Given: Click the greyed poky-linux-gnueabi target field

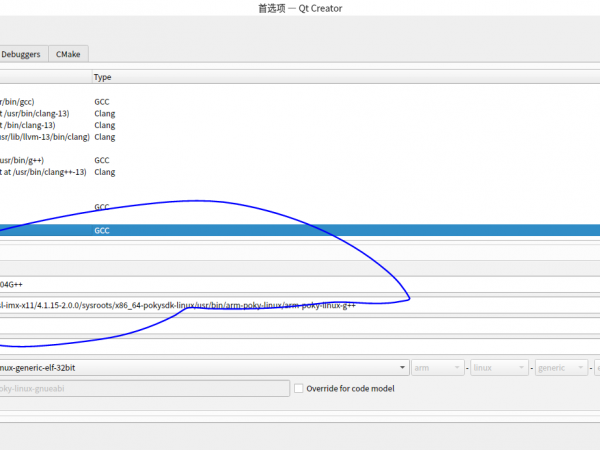Looking at the screenshot, I should (140, 388).
